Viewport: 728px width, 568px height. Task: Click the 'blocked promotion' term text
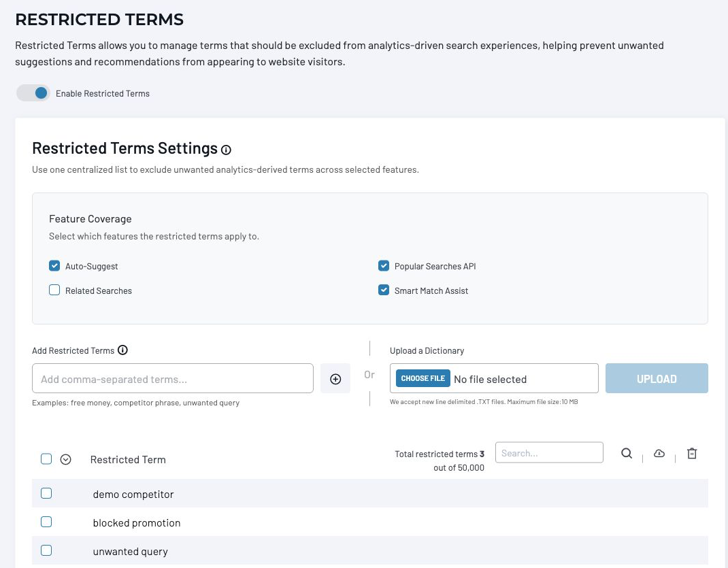(137, 523)
